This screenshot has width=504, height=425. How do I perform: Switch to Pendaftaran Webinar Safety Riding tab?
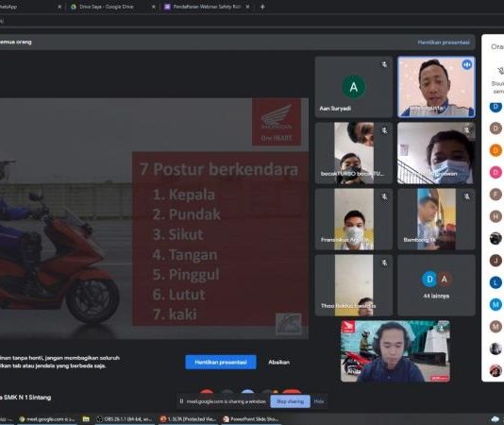click(206, 7)
